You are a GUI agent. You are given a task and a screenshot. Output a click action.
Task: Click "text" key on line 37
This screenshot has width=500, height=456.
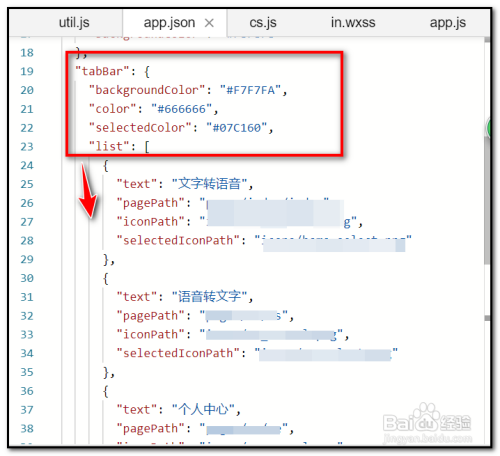click(137, 409)
